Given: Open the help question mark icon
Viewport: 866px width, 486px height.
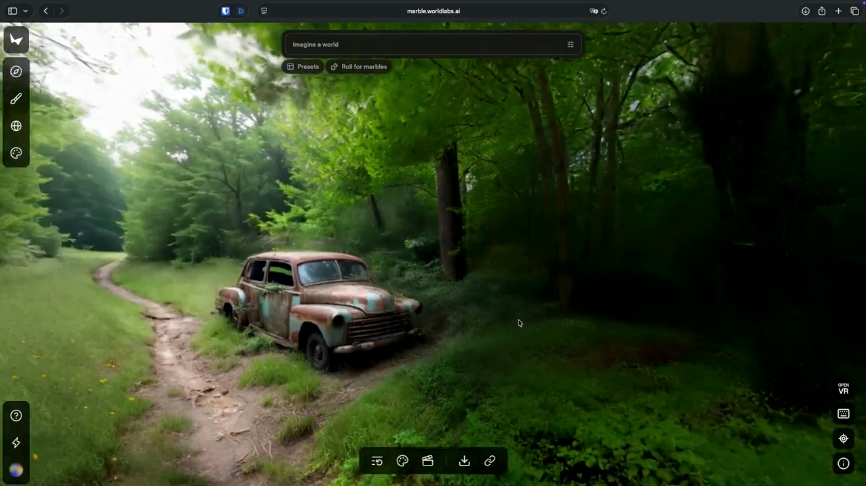Looking at the screenshot, I should (x=16, y=415).
